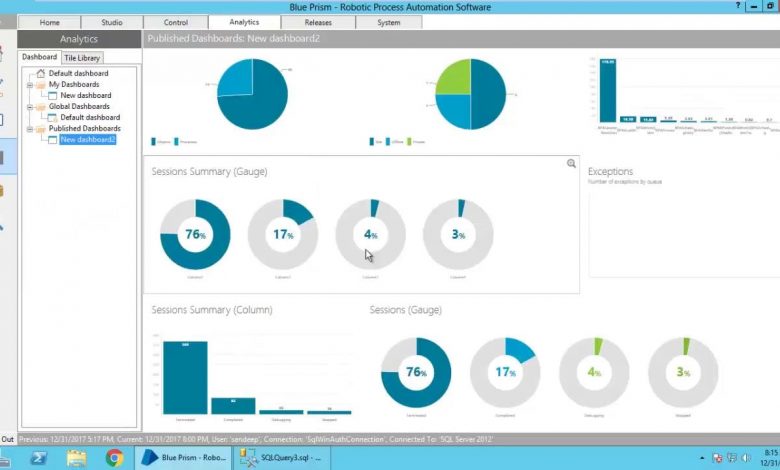Open the System tab

[389, 22]
